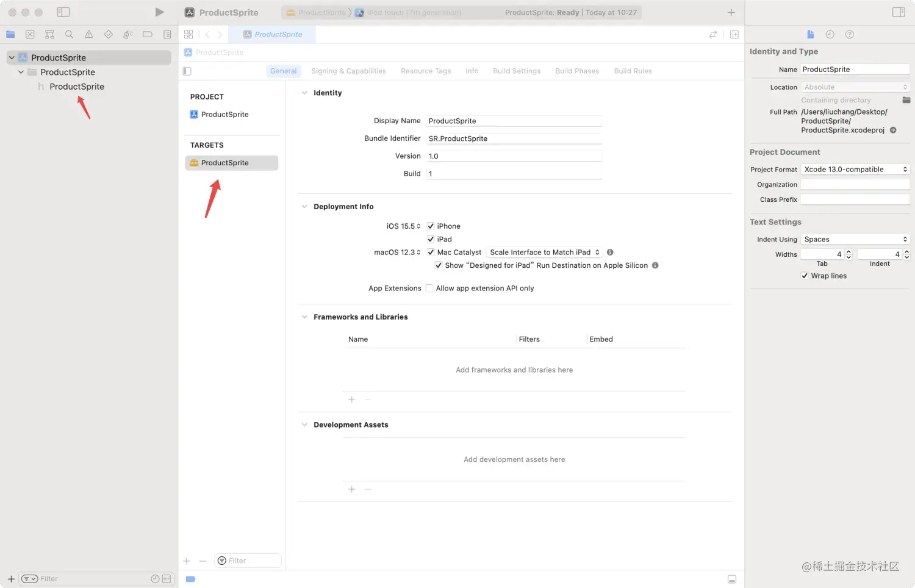Open the Project navigator folder icon
This screenshot has height=588, width=915.
[10, 35]
